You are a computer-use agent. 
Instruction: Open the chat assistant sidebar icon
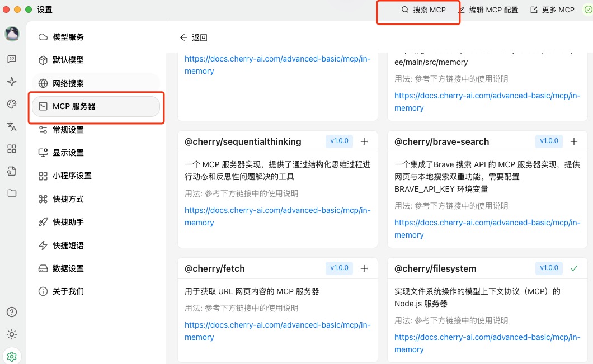tap(12, 59)
